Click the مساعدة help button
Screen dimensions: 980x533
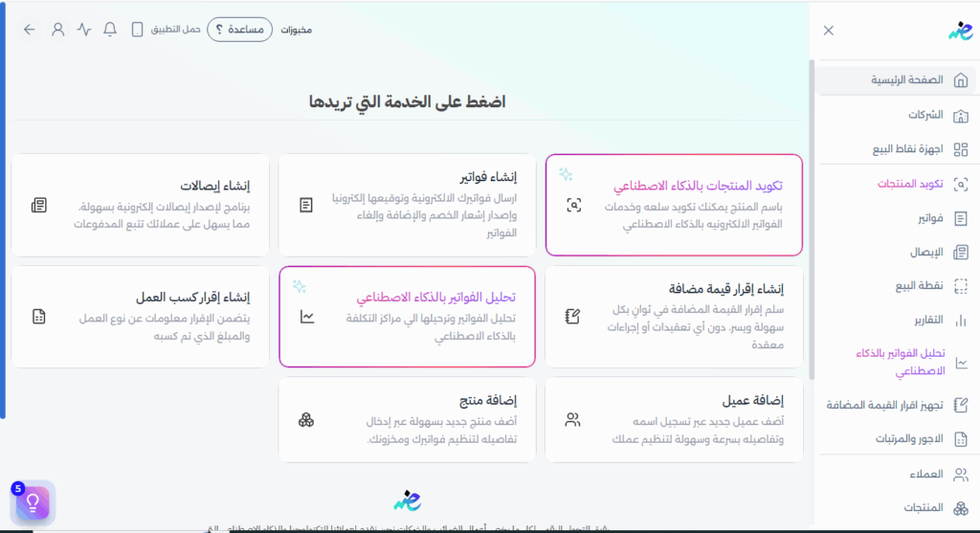(240, 30)
